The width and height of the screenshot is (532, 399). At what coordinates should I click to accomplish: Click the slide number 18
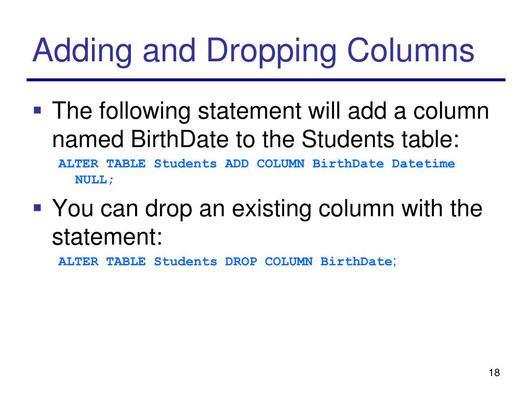(495, 373)
